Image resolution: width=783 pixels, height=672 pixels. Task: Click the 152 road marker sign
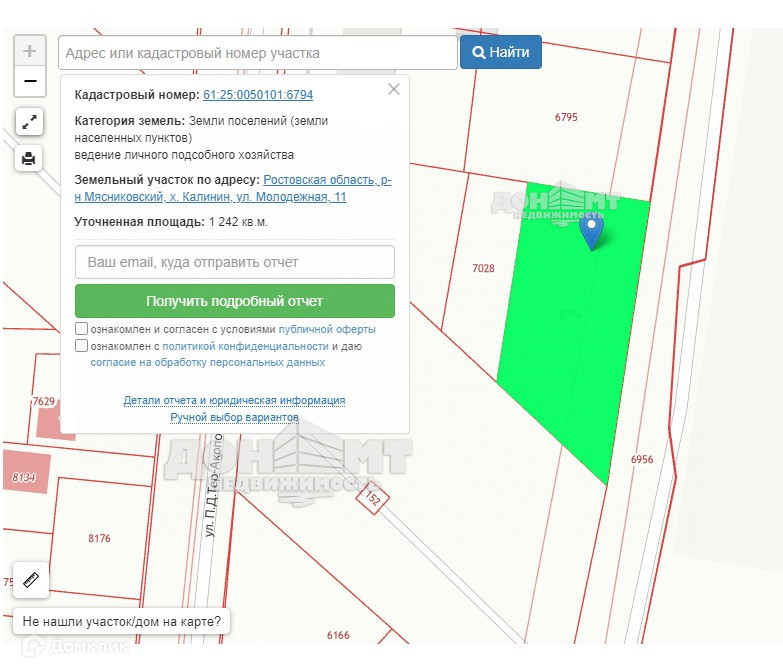[373, 498]
